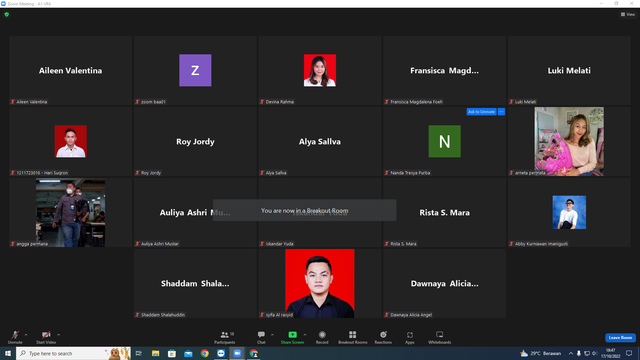Open the View layout menu
This screenshot has width=640, height=360.
(628, 14)
